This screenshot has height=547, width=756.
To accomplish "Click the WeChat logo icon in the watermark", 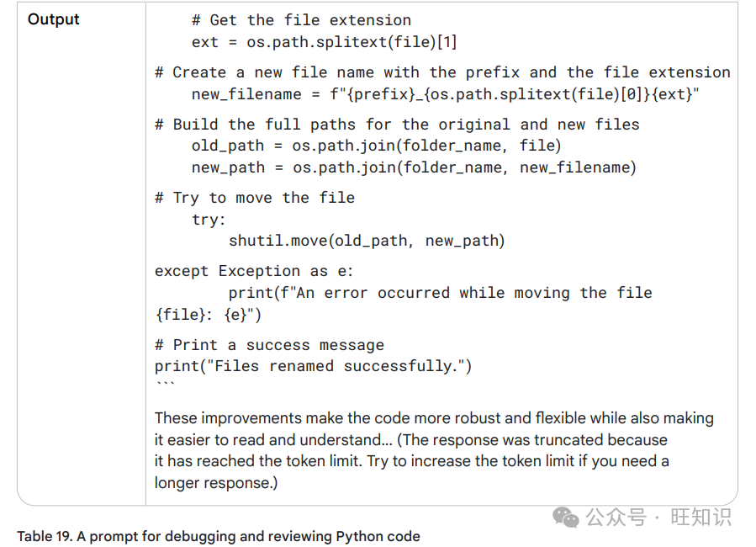I will [566, 518].
